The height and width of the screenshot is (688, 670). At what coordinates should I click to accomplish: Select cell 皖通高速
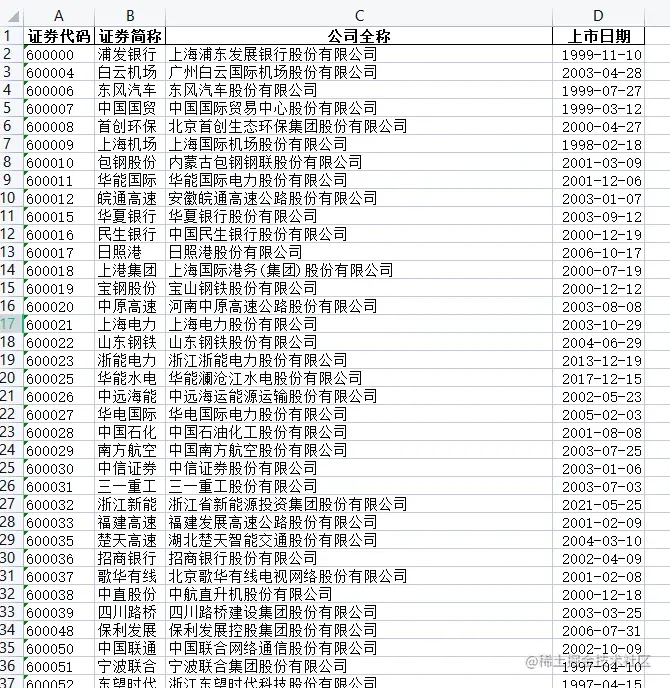click(x=130, y=198)
